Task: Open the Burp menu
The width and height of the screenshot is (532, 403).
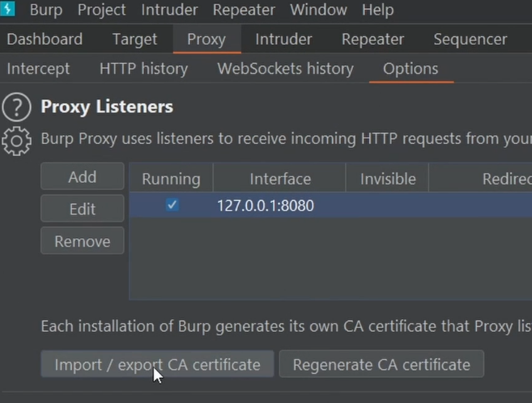Action: pyautogui.click(x=46, y=10)
